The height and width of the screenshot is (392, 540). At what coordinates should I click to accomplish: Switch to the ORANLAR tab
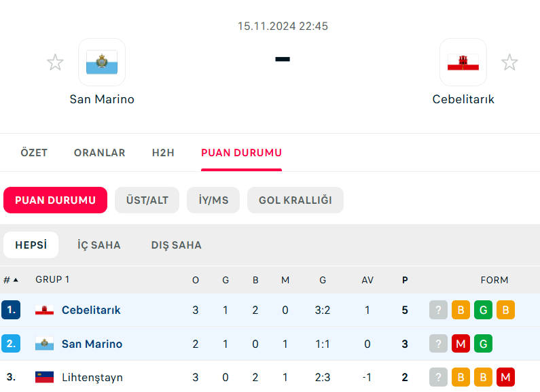click(x=100, y=153)
